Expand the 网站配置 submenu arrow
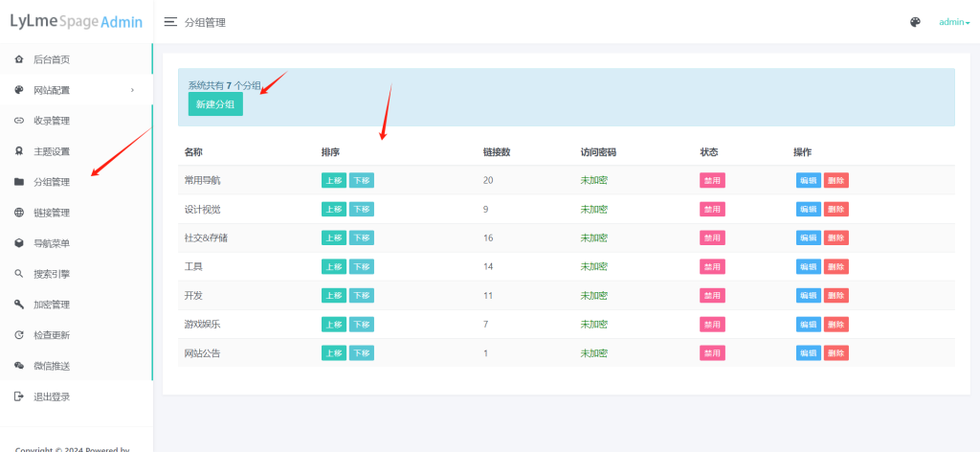The width and height of the screenshot is (980, 452). click(x=132, y=90)
